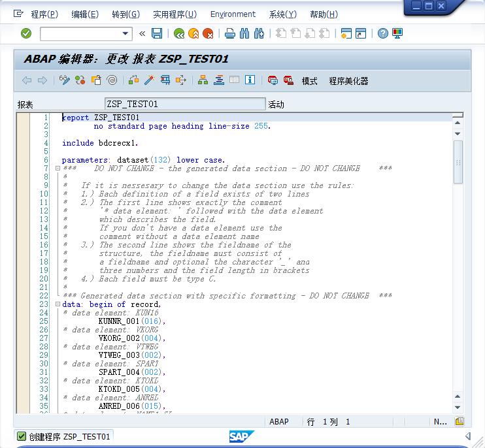The image size is (485, 448).
Task: Click the Next Page icon
Action: coord(310,33)
